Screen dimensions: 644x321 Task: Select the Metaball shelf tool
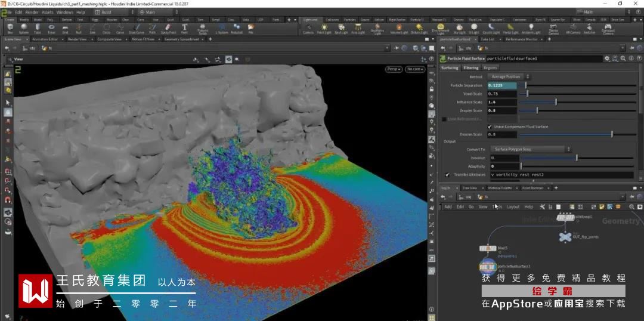point(237,29)
